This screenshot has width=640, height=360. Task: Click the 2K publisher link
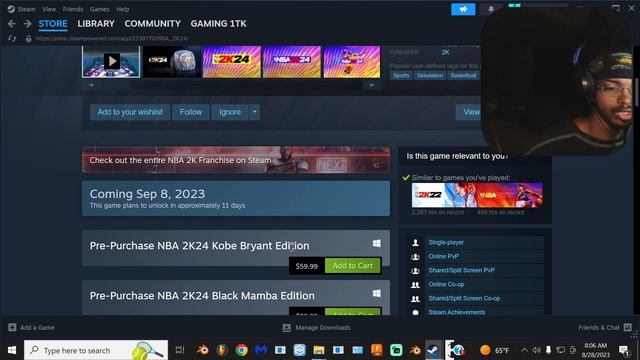pos(445,52)
